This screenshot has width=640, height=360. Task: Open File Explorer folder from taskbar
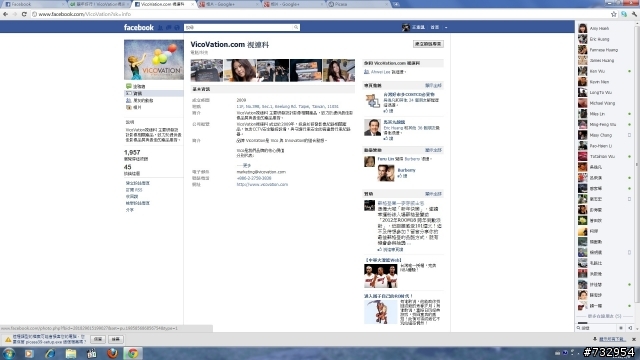pyautogui.click(x=71, y=353)
